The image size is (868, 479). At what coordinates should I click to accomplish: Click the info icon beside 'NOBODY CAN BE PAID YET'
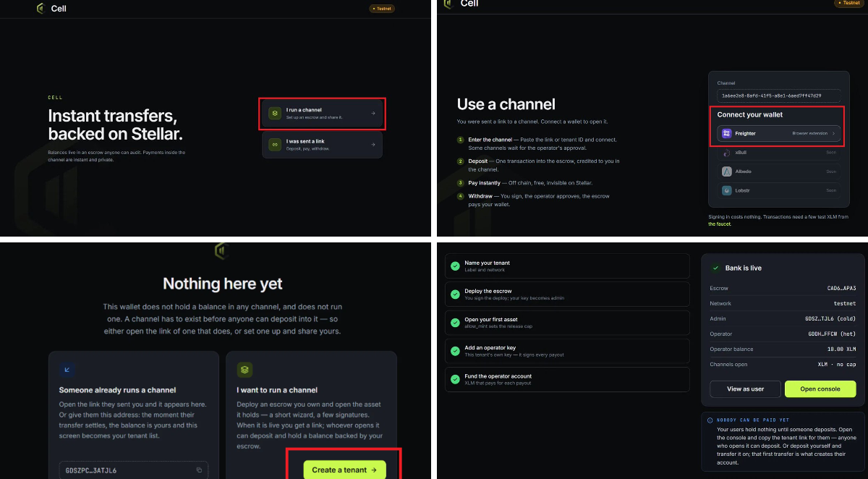(x=709, y=420)
